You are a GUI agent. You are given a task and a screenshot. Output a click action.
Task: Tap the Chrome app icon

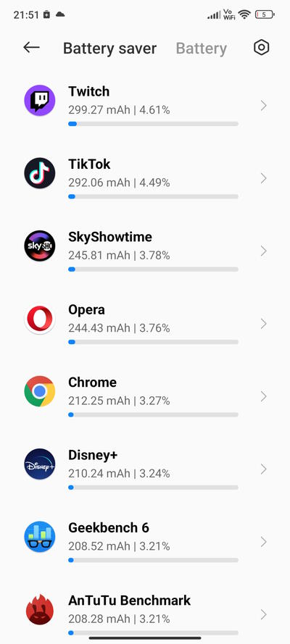(x=39, y=392)
